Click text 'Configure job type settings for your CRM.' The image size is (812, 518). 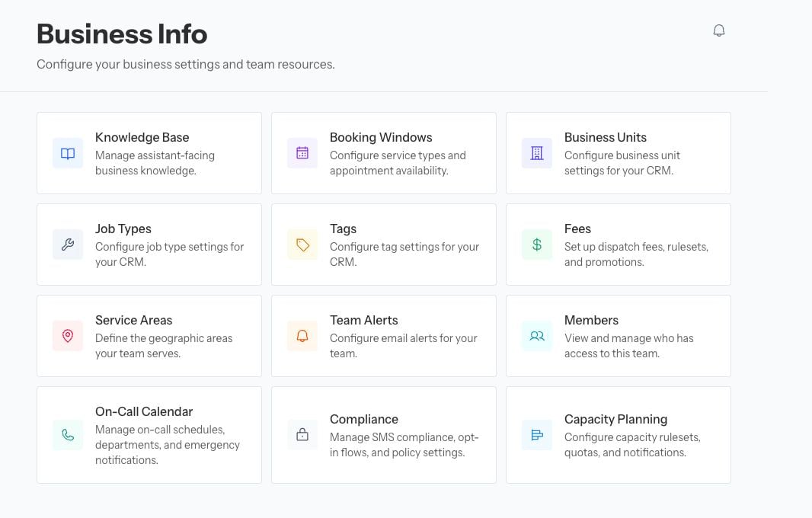[169, 254]
